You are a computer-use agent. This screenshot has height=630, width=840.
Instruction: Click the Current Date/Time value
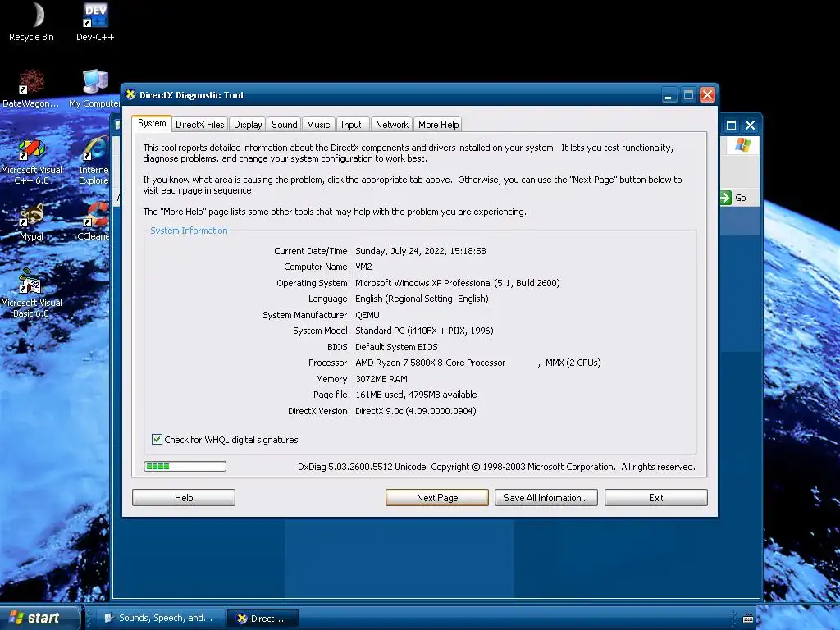click(421, 251)
